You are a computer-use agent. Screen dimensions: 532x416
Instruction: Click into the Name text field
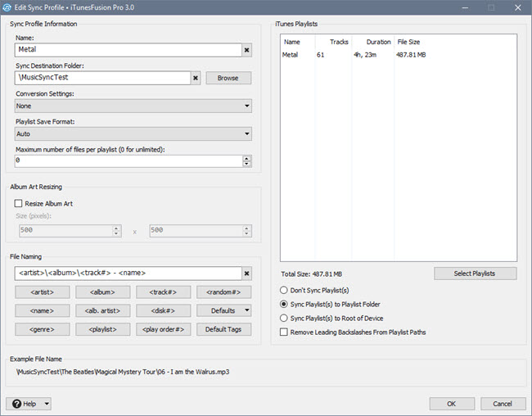pos(128,50)
